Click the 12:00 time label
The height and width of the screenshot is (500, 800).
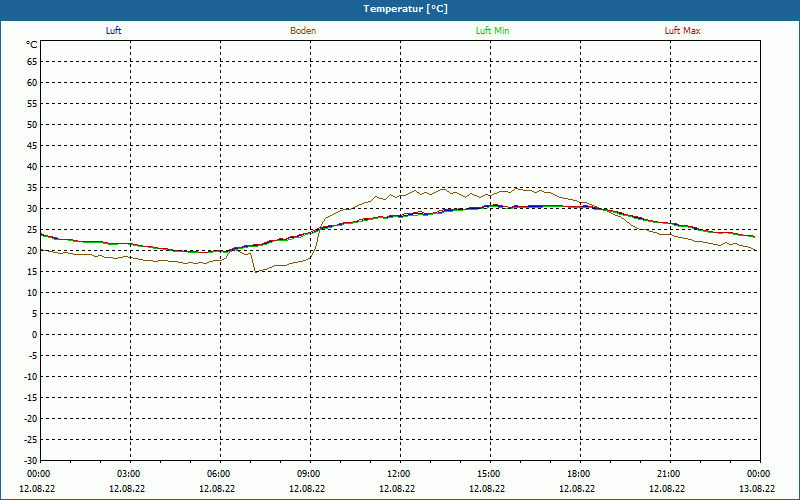tap(399, 474)
